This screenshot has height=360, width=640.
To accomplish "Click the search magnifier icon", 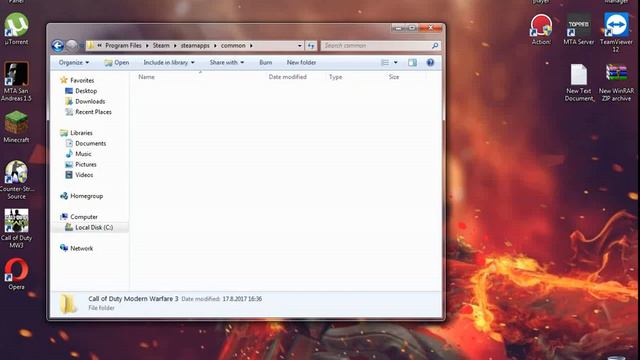I will point(435,46).
